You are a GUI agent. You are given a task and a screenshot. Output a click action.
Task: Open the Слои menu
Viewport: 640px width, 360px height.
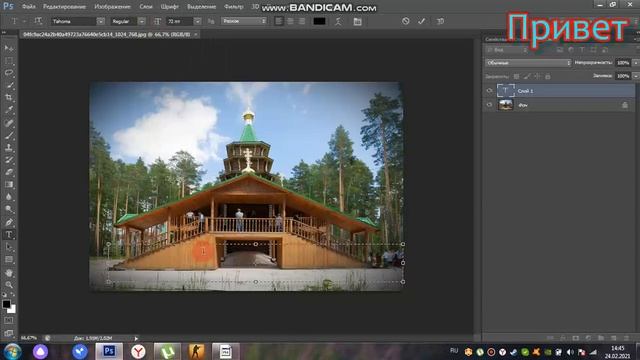(x=146, y=7)
